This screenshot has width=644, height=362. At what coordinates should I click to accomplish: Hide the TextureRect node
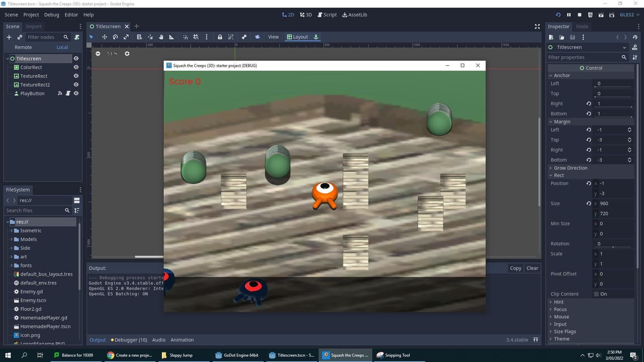click(x=76, y=76)
